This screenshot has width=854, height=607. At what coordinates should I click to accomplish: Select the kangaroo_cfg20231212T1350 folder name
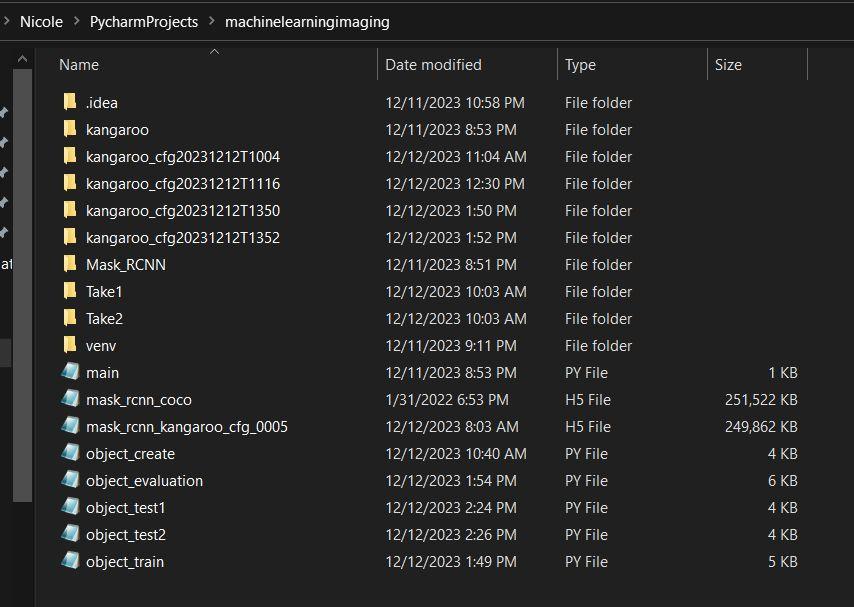pyautogui.click(x=182, y=210)
